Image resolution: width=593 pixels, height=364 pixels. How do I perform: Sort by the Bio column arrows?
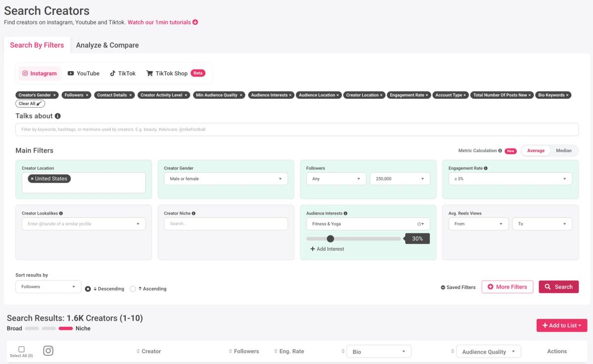pyautogui.click(x=343, y=352)
